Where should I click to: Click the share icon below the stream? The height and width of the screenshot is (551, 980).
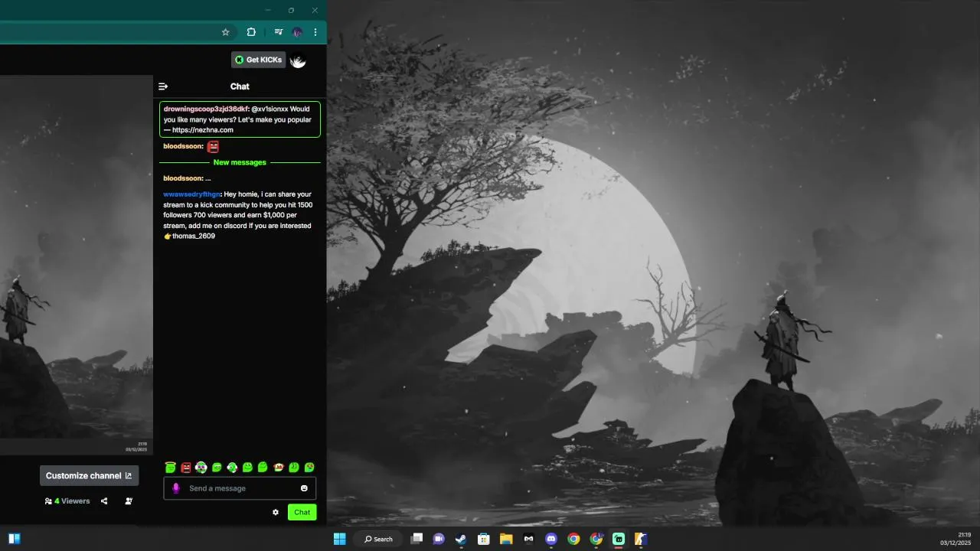pyautogui.click(x=104, y=501)
